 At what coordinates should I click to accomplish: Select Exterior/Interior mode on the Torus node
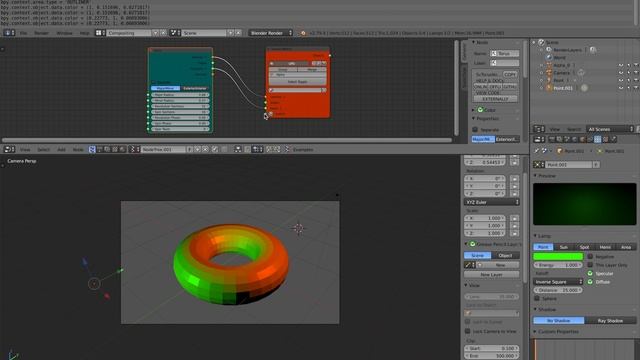click(195, 88)
